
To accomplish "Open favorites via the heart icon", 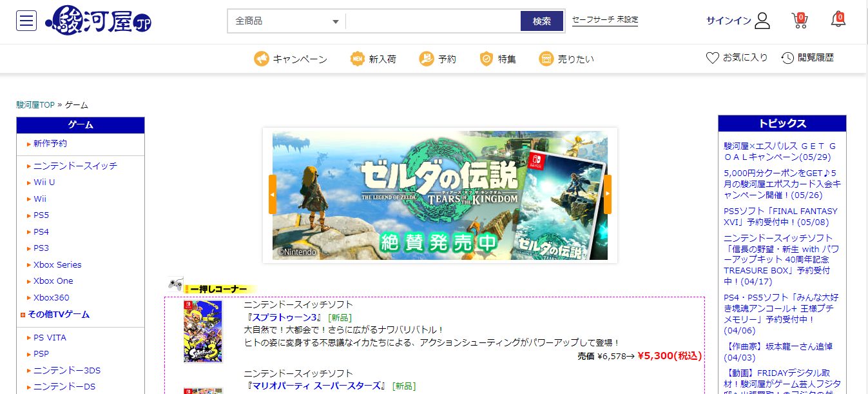I will 712,58.
